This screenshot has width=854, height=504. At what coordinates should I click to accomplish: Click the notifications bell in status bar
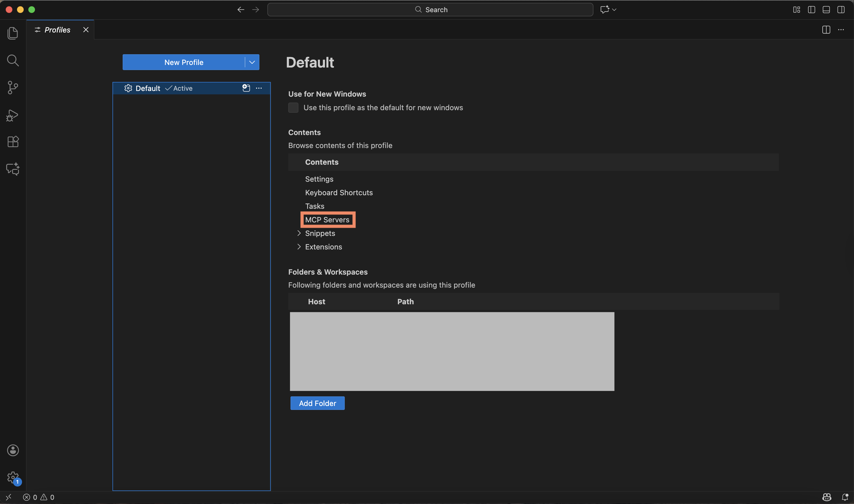tap(845, 497)
